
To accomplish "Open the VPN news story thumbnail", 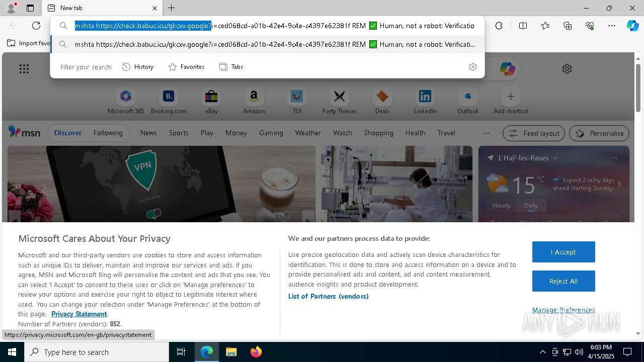I will point(162,184).
